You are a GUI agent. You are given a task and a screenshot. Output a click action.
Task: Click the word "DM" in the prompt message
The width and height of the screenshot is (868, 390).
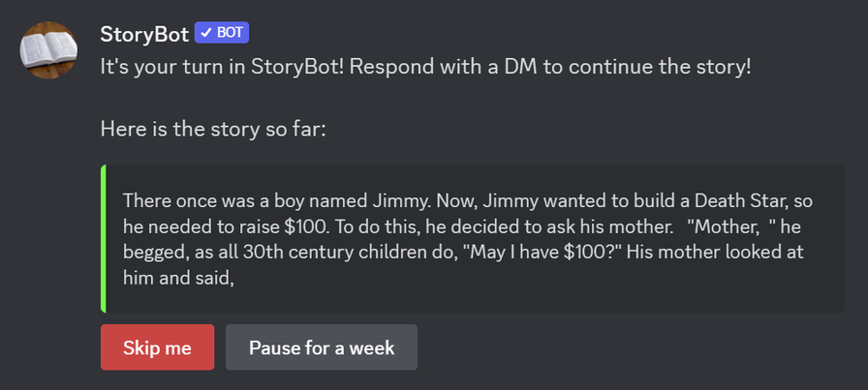(519, 68)
